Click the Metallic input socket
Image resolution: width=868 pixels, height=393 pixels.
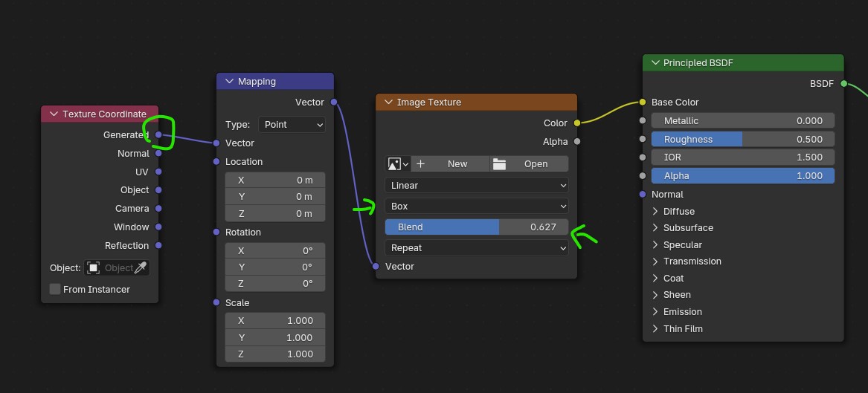coord(642,120)
